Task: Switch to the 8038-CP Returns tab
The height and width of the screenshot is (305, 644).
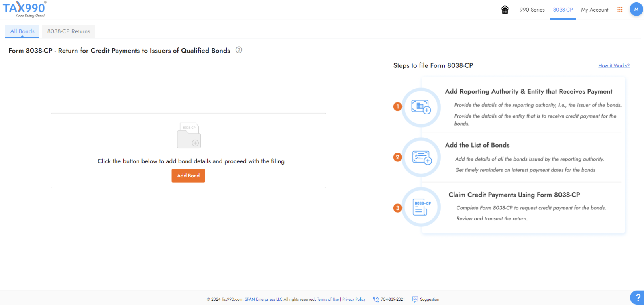Action: [x=69, y=31]
